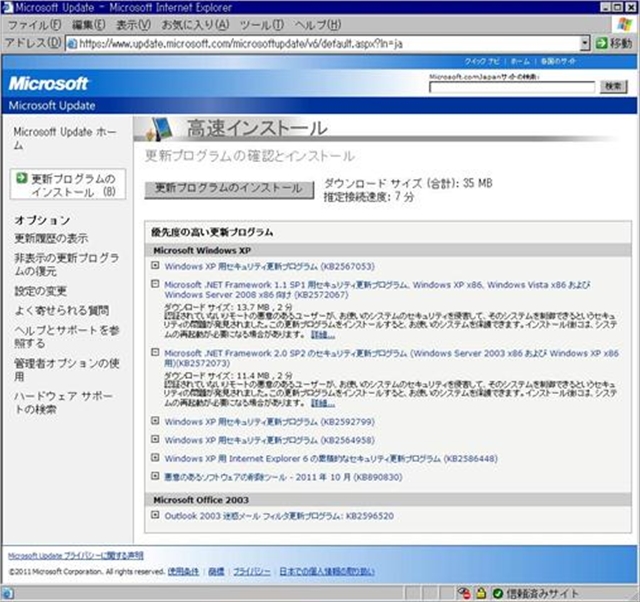
Task: Open the 編集(E) menu
Action: (x=89, y=25)
